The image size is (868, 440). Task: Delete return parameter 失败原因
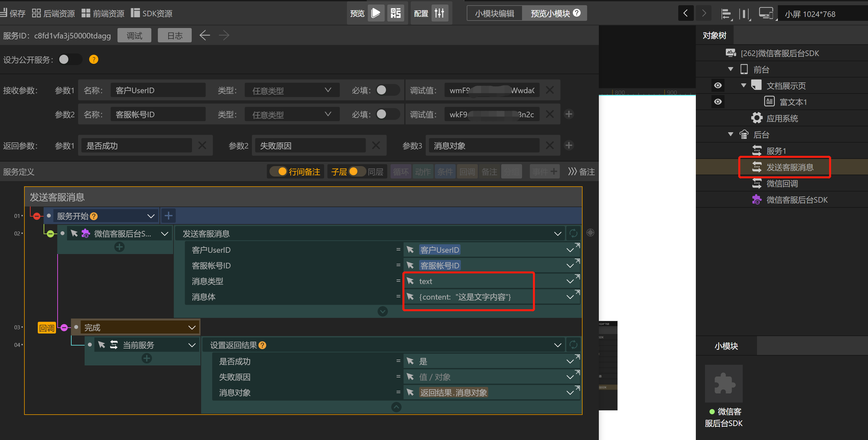[x=376, y=146]
